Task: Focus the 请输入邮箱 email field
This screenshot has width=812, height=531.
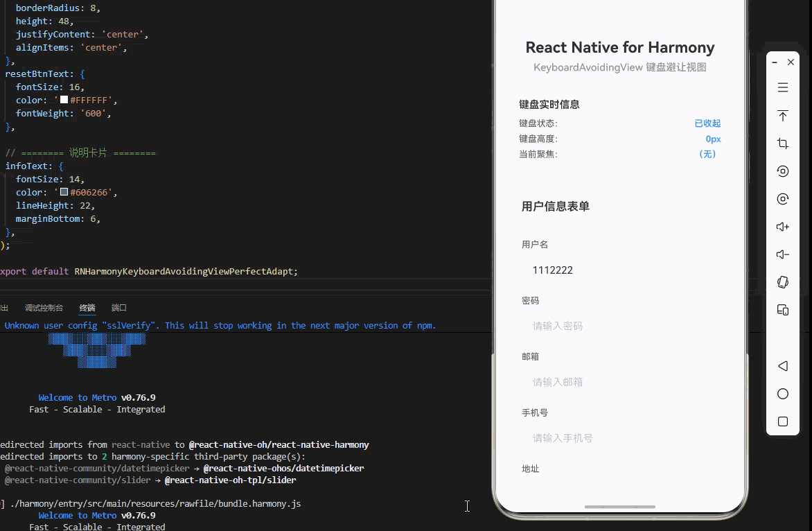Action: click(x=620, y=382)
